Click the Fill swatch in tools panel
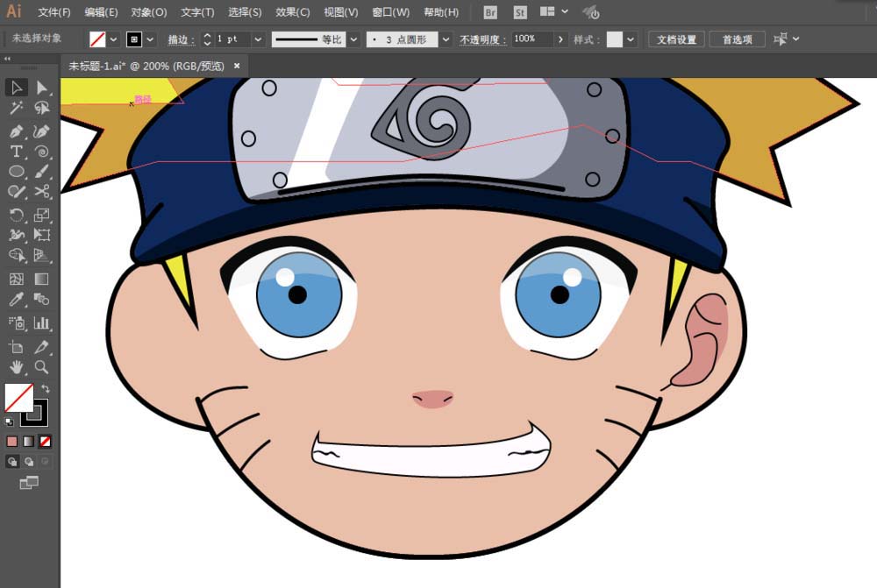 (x=18, y=397)
